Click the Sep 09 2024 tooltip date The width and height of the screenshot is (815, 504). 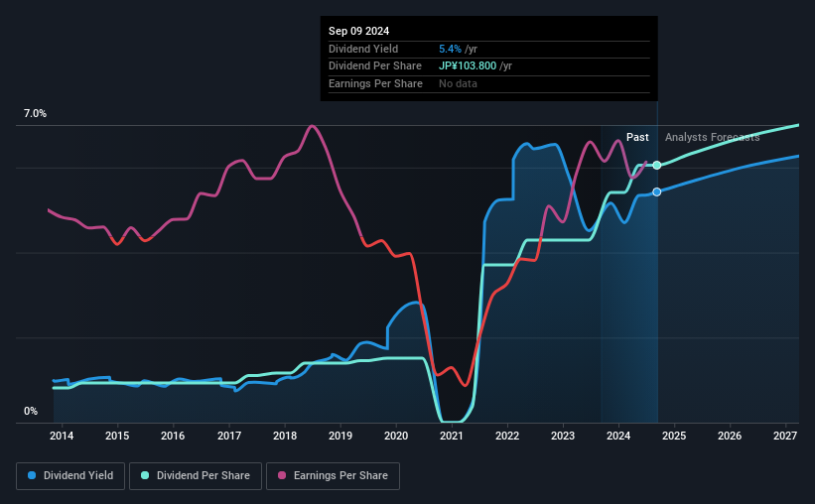(358, 31)
